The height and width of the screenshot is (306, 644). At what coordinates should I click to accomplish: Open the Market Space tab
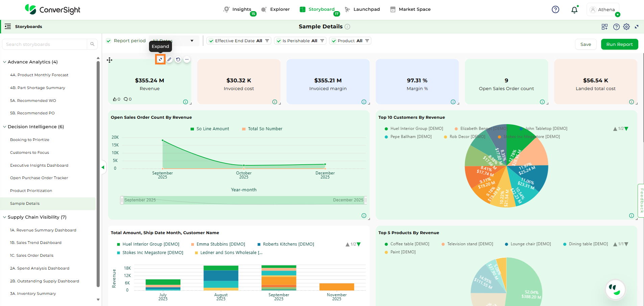[x=410, y=9]
